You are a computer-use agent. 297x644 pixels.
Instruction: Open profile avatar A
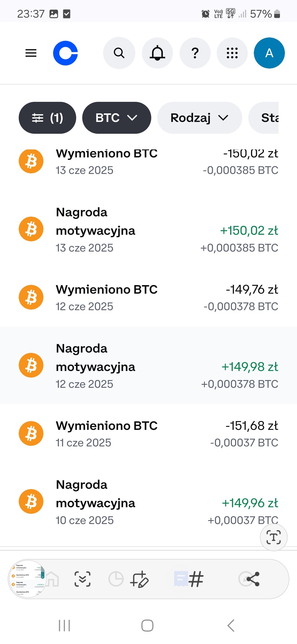(269, 53)
